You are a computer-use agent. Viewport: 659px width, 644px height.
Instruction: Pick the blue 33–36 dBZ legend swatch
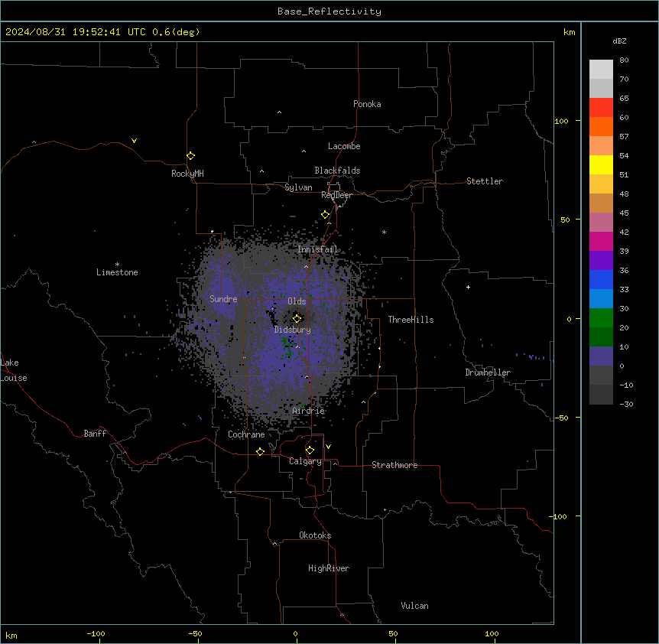[601, 279]
